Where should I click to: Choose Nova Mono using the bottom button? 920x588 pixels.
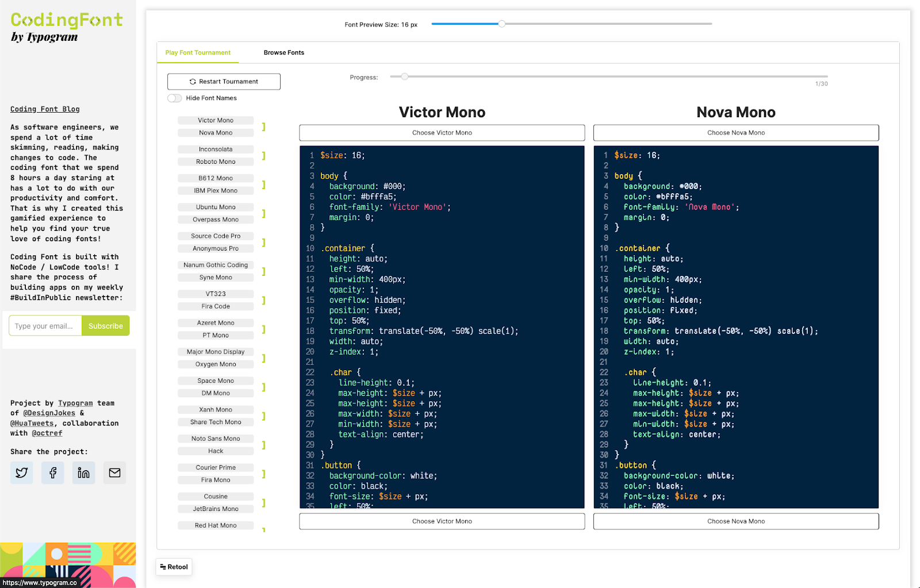click(735, 521)
